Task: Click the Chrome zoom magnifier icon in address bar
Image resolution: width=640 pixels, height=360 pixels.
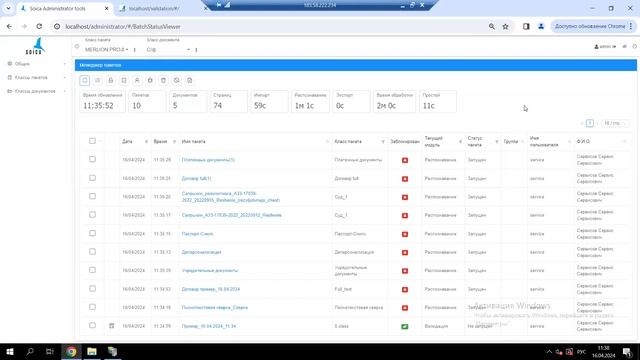Action: [492, 27]
